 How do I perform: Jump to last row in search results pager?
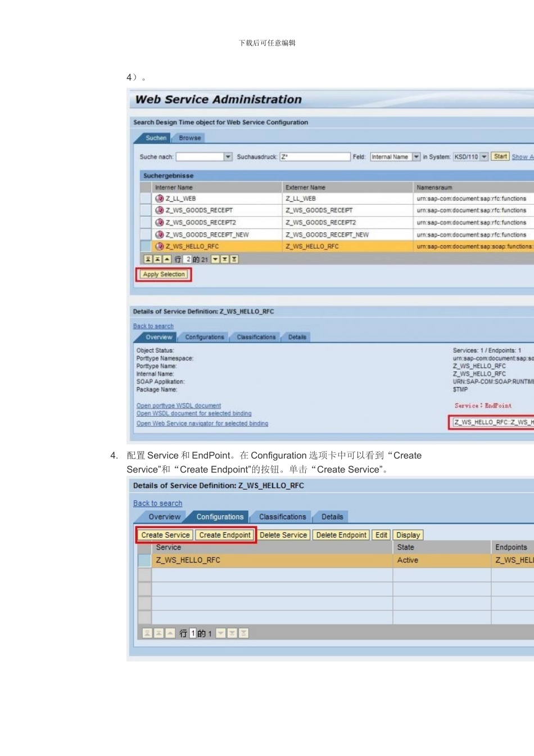(234, 259)
